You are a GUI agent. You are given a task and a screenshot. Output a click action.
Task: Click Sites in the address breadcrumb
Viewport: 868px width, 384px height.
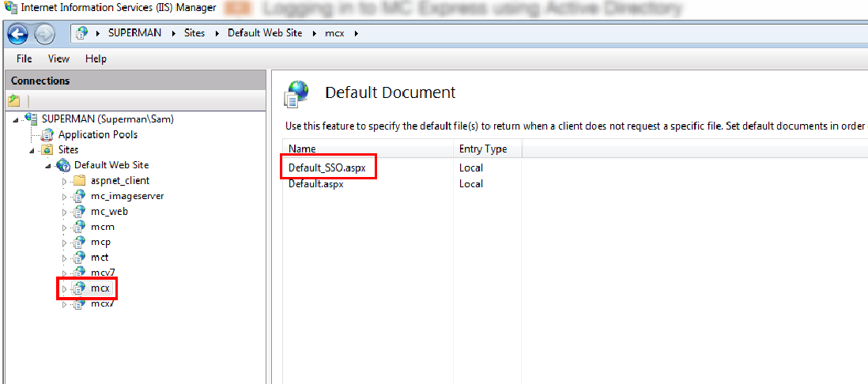(x=194, y=33)
